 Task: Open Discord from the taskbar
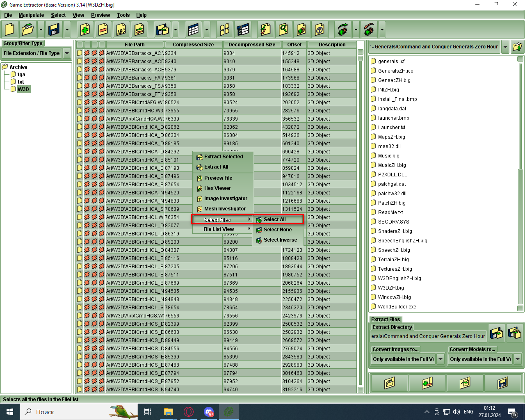click(209, 412)
